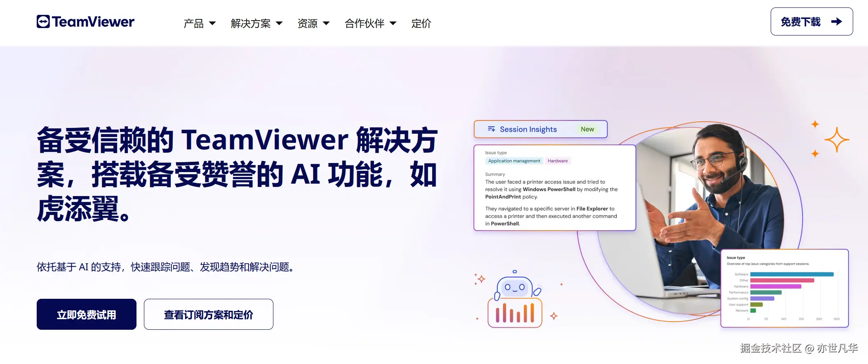Click the Software bar in chart
The width and height of the screenshot is (868, 364).
click(x=792, y=274)
